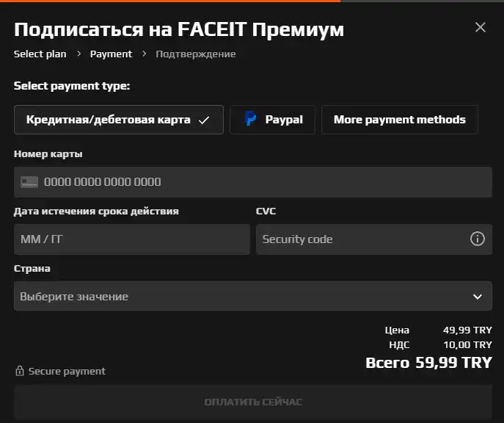This screenshot has height=423, width=504.
Task: Select More payment methods option
Action: [400, 120]
